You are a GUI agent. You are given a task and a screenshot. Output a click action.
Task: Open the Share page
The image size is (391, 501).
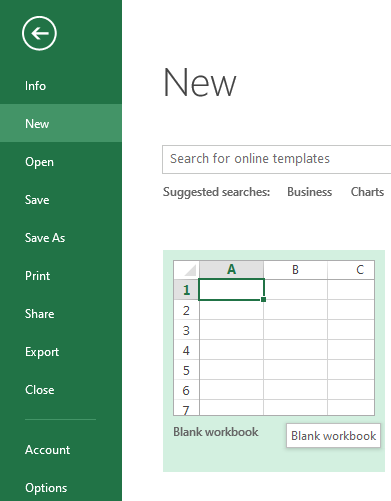pyautogui.click(x=61, y=314)
